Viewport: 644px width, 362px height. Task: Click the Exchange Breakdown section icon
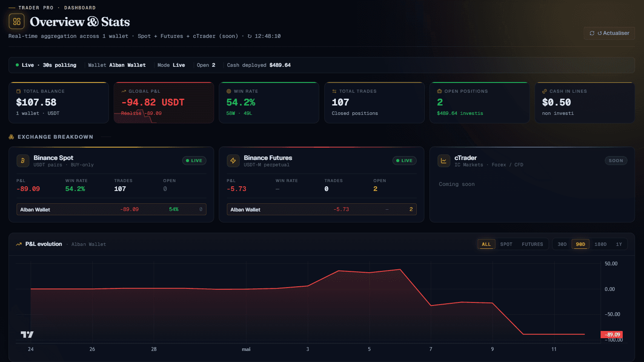click(x=11, y=137)
